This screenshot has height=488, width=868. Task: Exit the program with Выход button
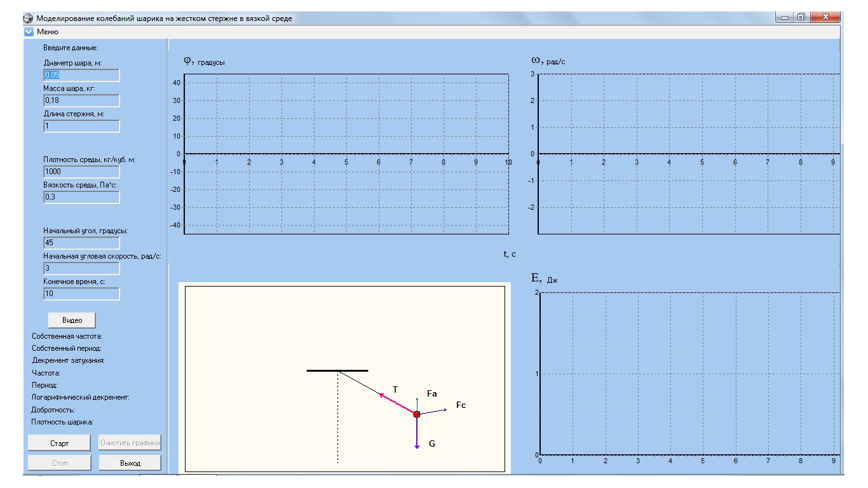[x=130, y=463]
